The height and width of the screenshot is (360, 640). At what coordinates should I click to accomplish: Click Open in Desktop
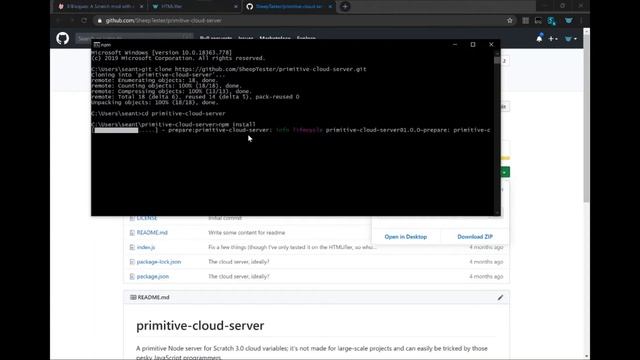pyautogui.click(x=406, y=237)
